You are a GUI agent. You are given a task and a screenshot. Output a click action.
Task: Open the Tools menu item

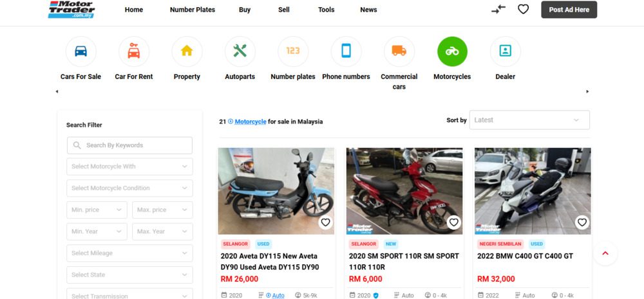coord(326,10)
